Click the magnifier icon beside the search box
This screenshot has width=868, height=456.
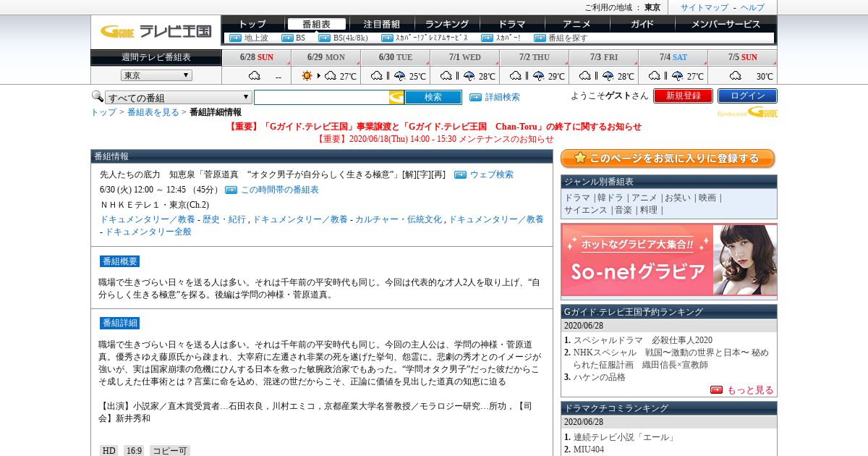tap(97, 96)
